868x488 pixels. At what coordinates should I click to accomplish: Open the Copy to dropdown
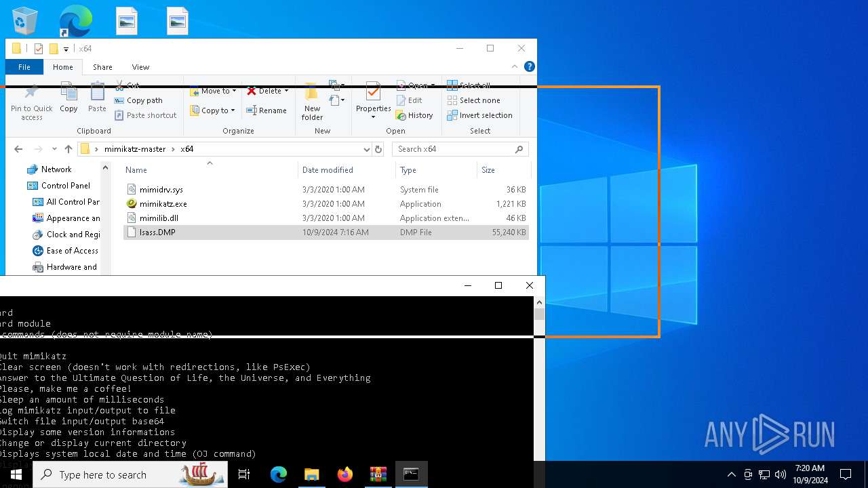pyautogui.click(x=212, y=110)
